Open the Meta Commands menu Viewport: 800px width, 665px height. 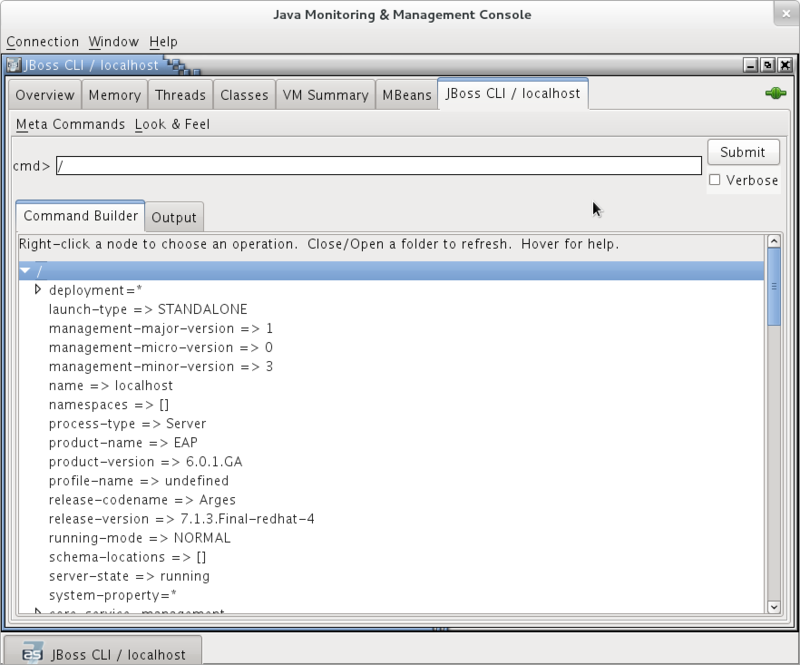70,124
